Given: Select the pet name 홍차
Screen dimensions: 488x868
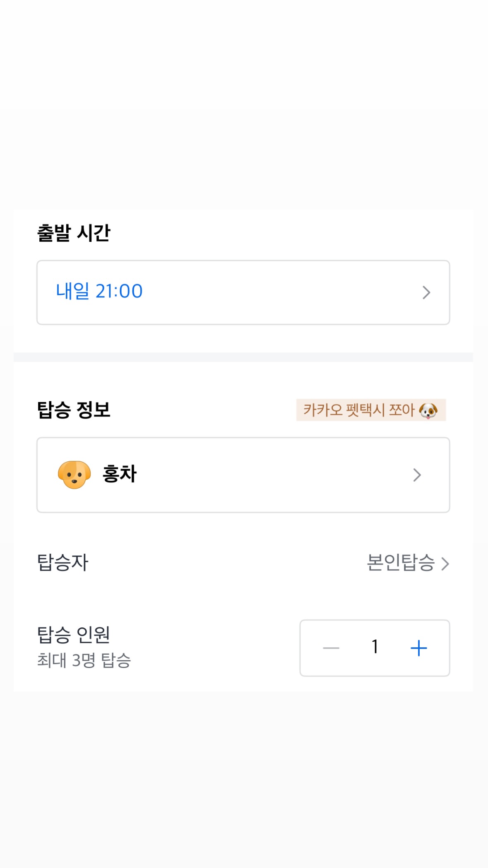Looking at the screenshot, I should pos(120,474).
